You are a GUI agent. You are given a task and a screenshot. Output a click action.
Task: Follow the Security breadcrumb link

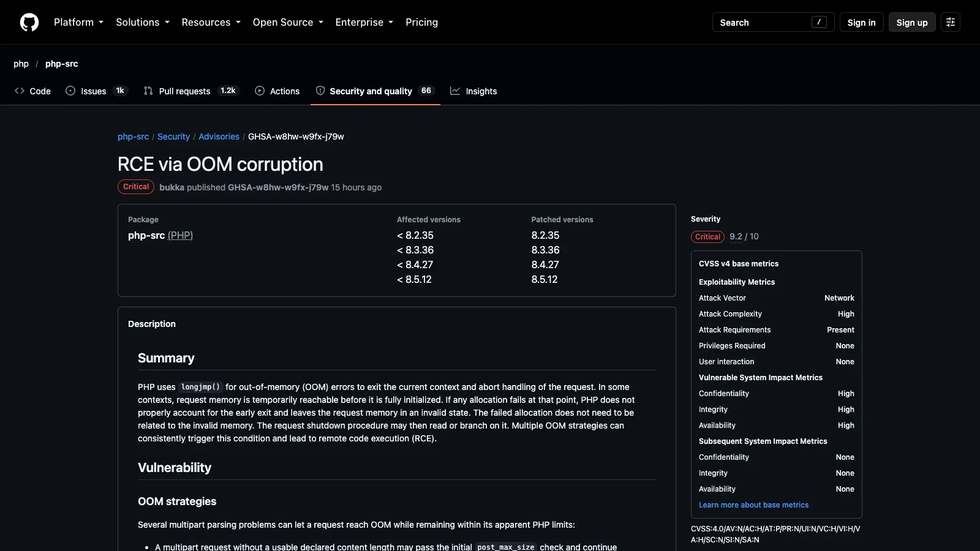tap(173, 137)
